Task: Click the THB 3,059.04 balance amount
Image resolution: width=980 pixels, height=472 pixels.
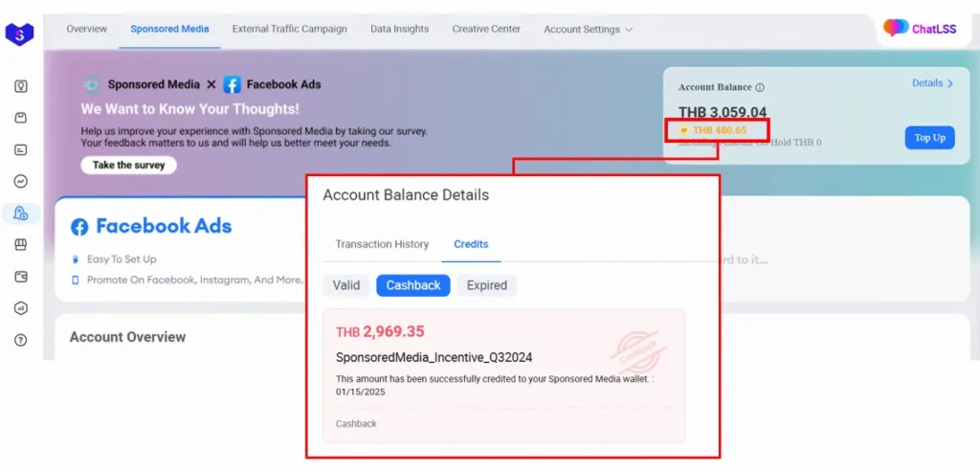Action: click(x=723, y=112)
